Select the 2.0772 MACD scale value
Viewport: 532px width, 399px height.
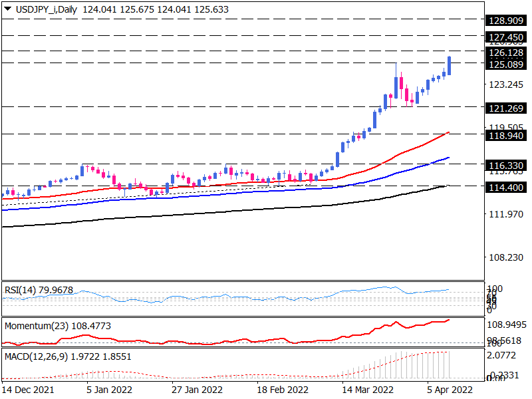point(501,355)
